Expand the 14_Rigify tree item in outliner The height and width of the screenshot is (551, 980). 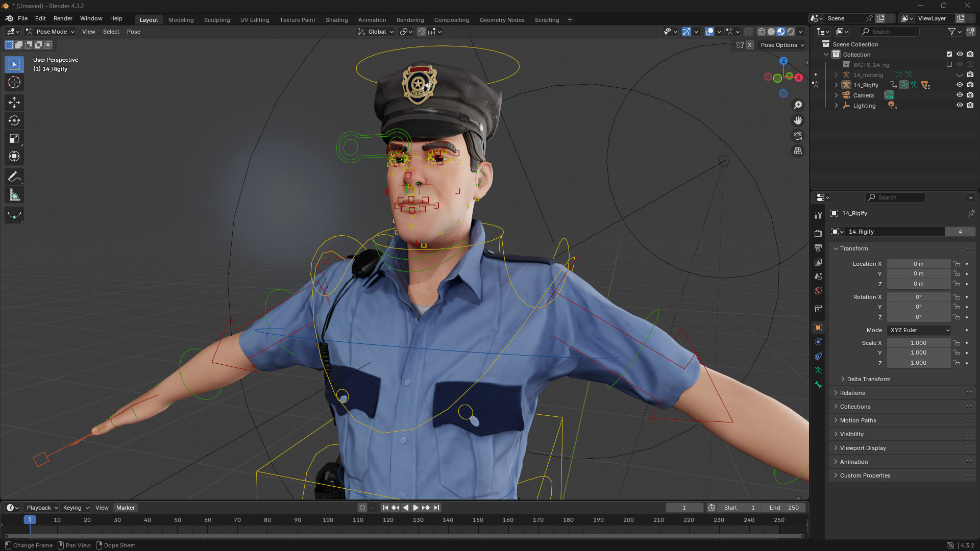[836, 85]
